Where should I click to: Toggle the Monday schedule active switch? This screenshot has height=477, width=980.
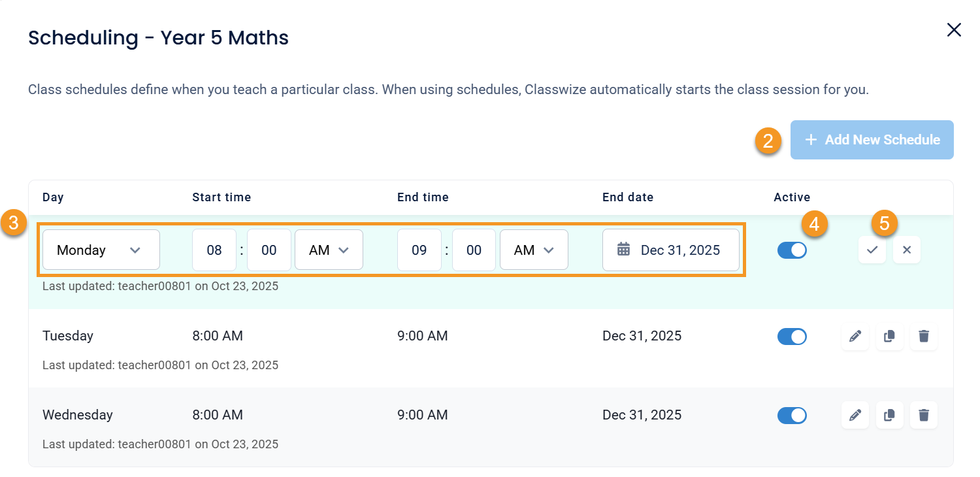[x=792, y=250]
